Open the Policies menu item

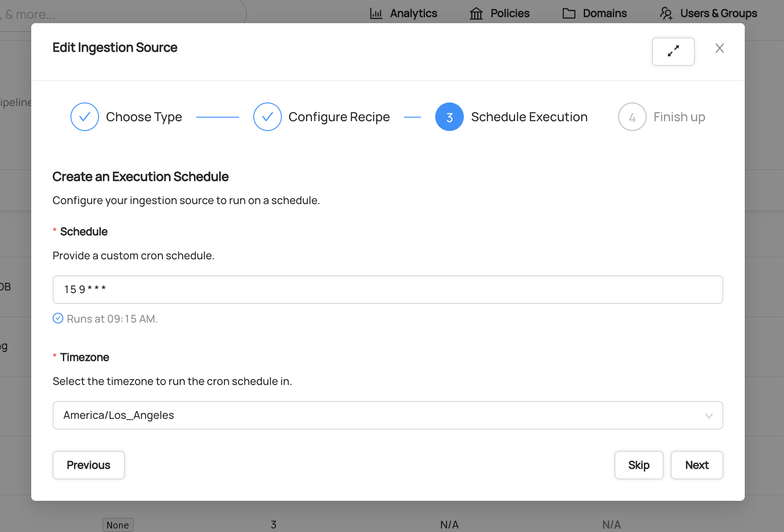click(x=509, y=13)
